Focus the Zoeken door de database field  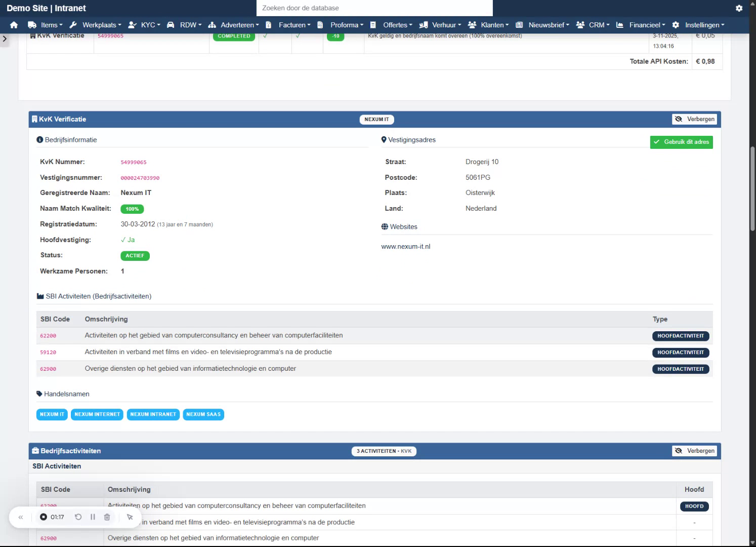coord(374,8)
